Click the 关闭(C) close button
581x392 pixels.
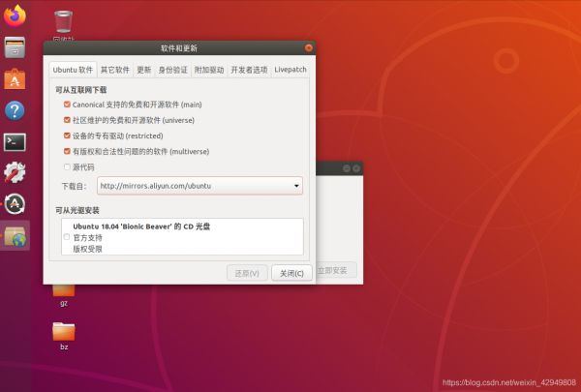click(291, 273)
